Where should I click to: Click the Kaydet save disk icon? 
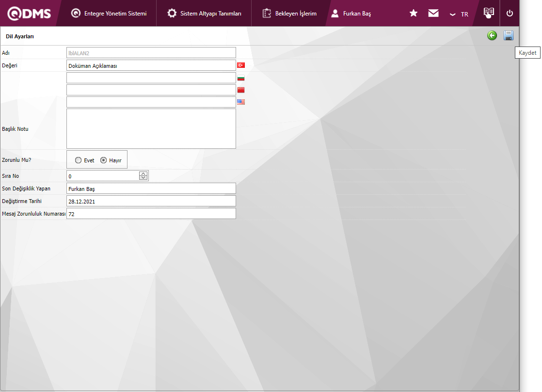509,35
